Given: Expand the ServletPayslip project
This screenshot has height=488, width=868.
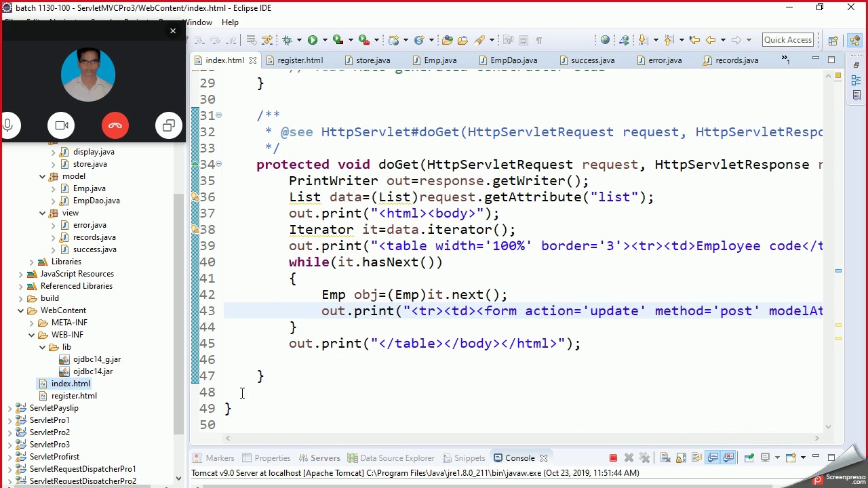Looking at the screenshot, I should [10, 408].
